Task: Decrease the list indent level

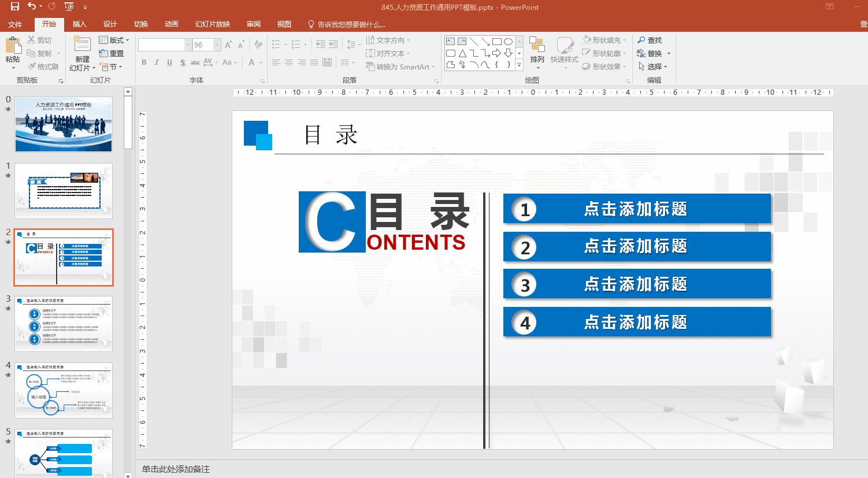Action: tap(321, 45)
